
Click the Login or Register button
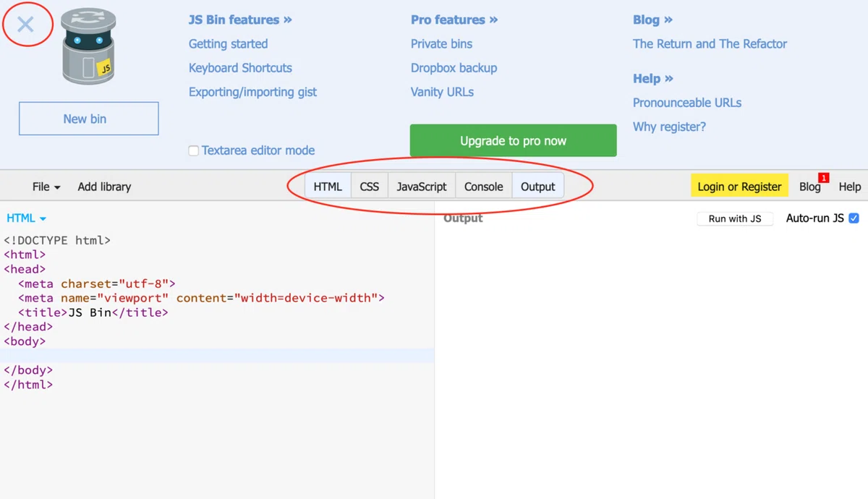(739, 187)
